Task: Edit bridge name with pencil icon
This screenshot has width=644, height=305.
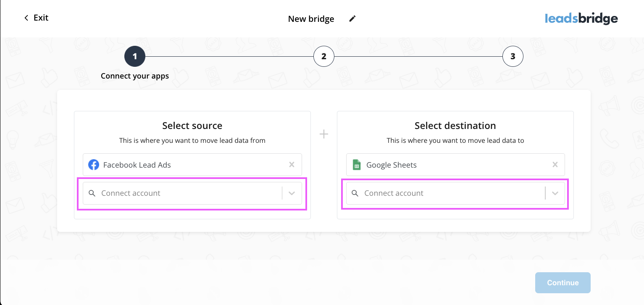Action: pos(352,18)
